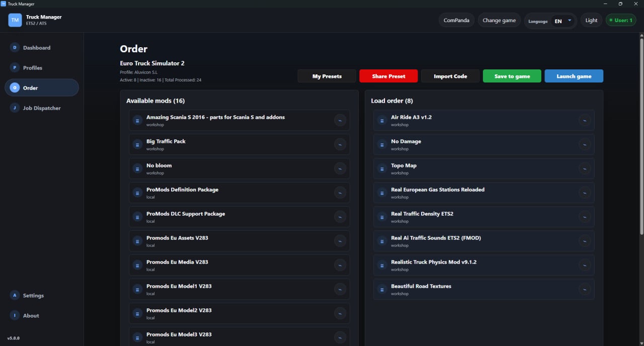The image size is (644, 346).
Task: Click the blue Launch game button
Action: 574,76
